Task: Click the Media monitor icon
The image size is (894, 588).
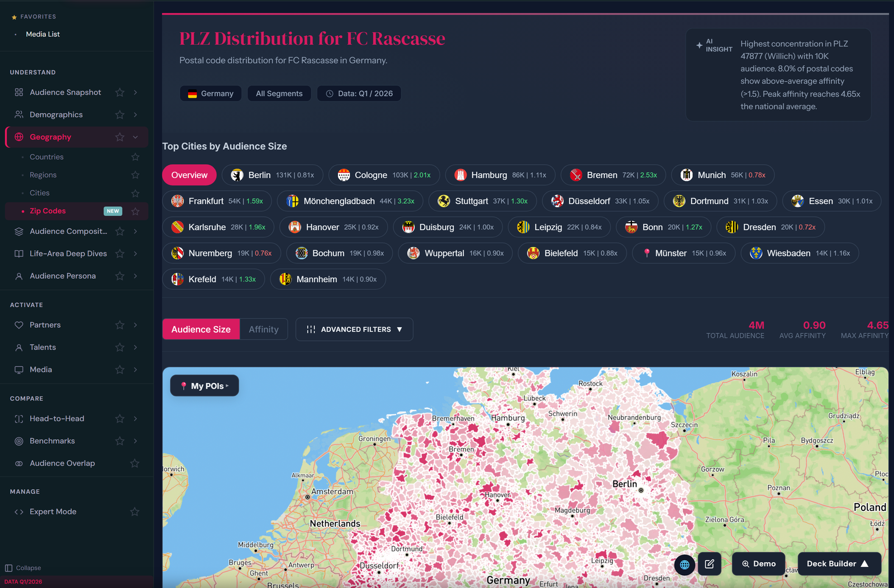Action: point(19,370)
